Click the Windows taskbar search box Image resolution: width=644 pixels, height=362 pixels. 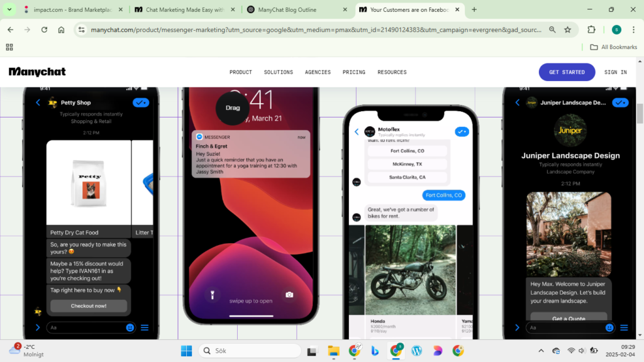pos(250,351)
